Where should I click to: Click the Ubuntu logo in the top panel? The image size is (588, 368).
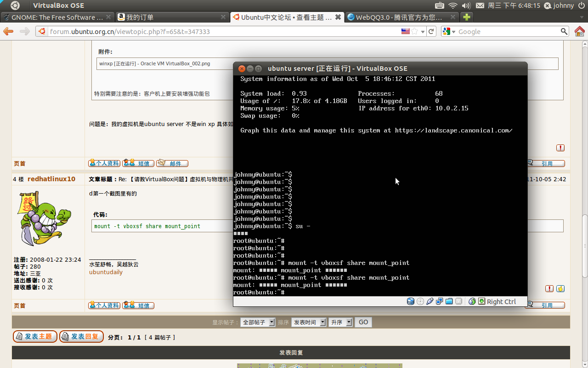click(x=15, y=6)
